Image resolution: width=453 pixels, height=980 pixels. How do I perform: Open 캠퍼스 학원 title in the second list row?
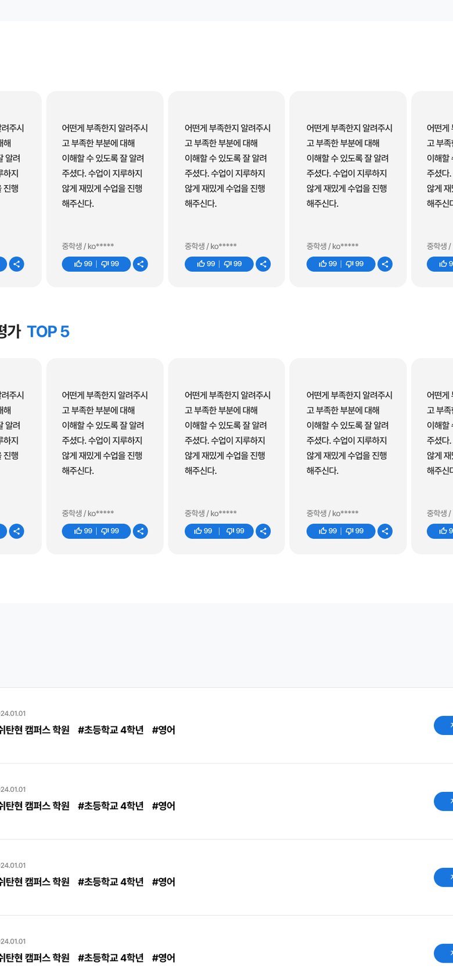35,806
